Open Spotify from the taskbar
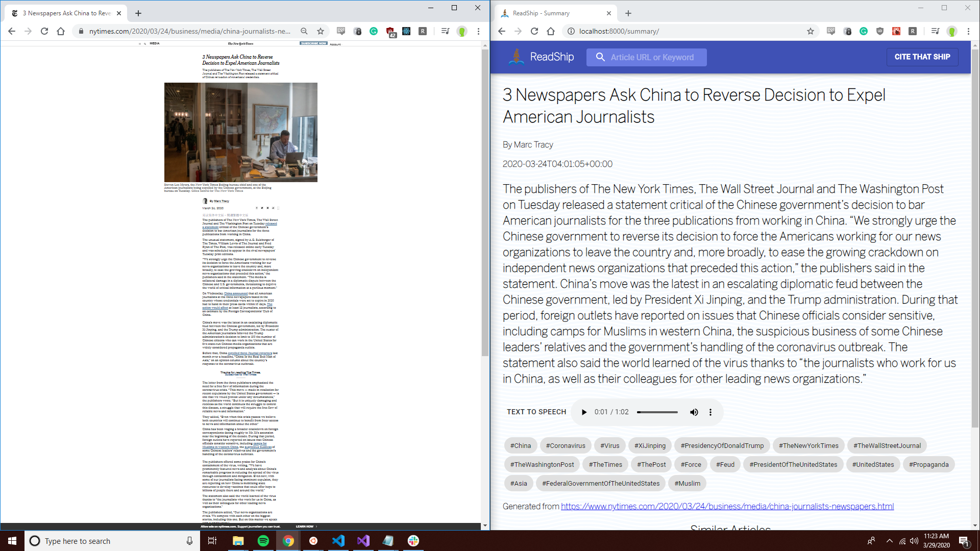 click(263, 541)
